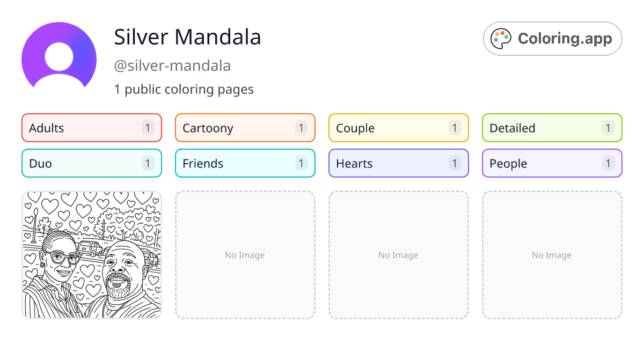Viewport: 644px width, 338px height.
Task: Open the couple with hearts coloring page
Action: [92, 255]
